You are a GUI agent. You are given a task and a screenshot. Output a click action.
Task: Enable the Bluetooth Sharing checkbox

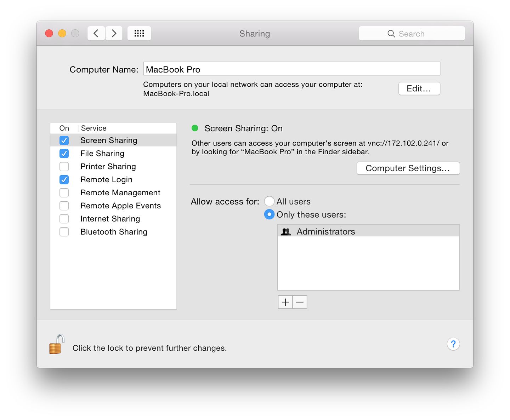point(64,232)
